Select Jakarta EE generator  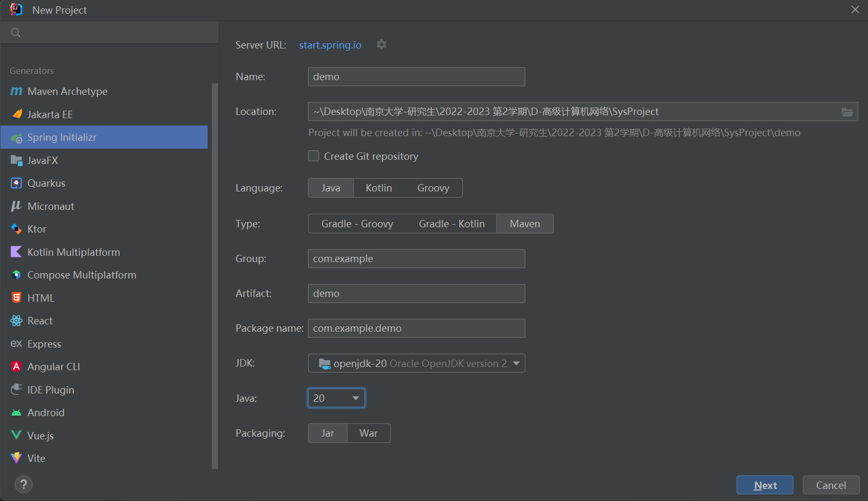click(104, 114)
